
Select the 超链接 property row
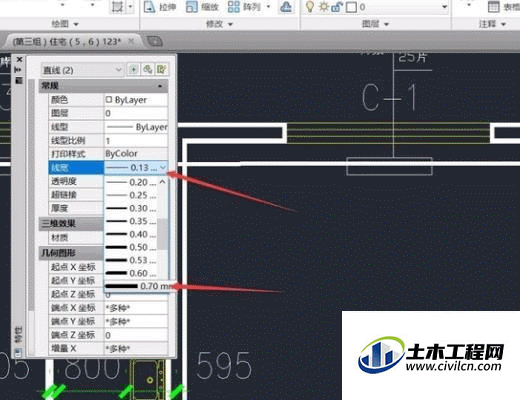coord(76,195)
